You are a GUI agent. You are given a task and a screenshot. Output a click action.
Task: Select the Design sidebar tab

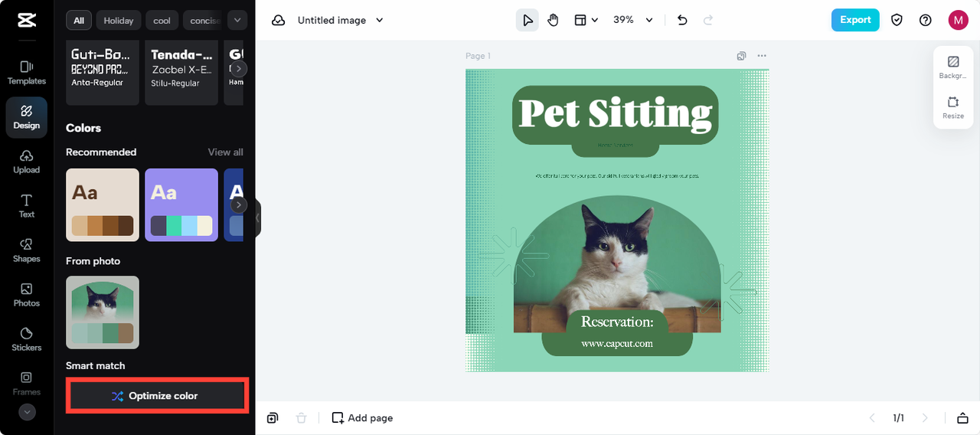27,117
